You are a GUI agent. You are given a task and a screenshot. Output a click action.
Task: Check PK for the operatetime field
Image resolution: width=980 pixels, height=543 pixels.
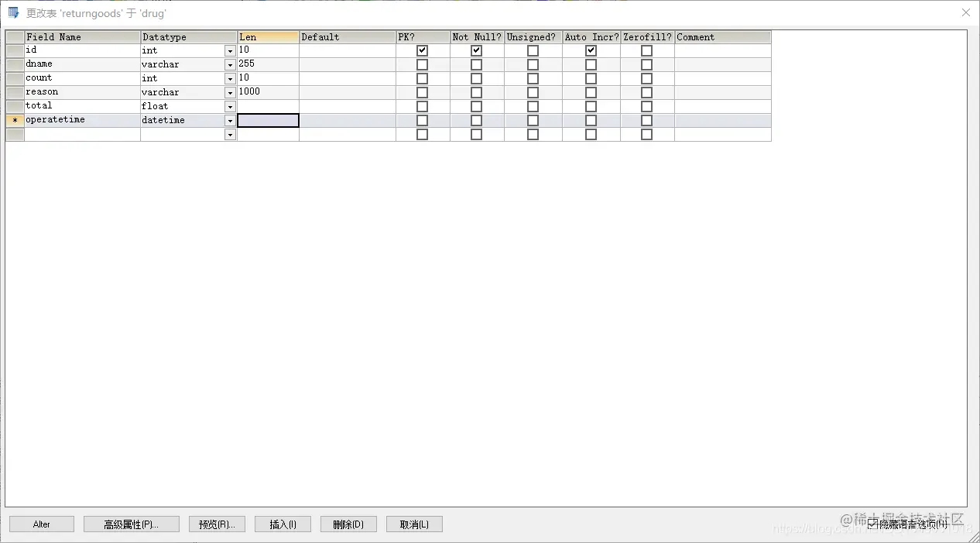(422, 120)
